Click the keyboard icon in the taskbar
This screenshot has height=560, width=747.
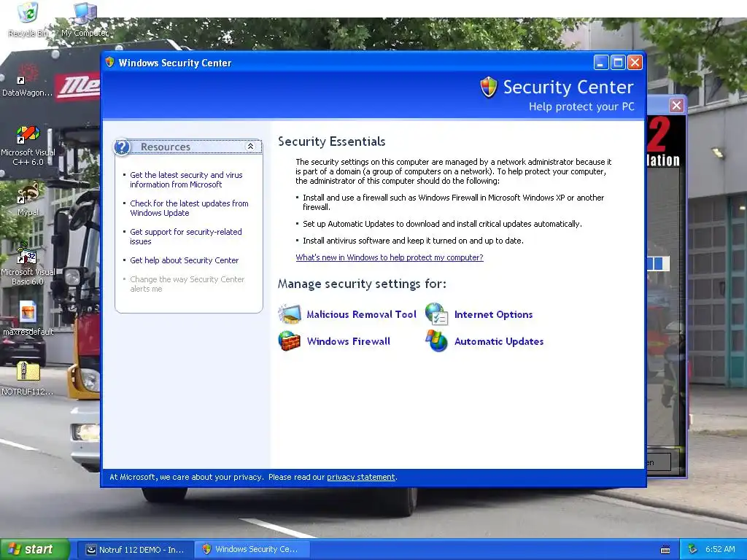[665, 550]
